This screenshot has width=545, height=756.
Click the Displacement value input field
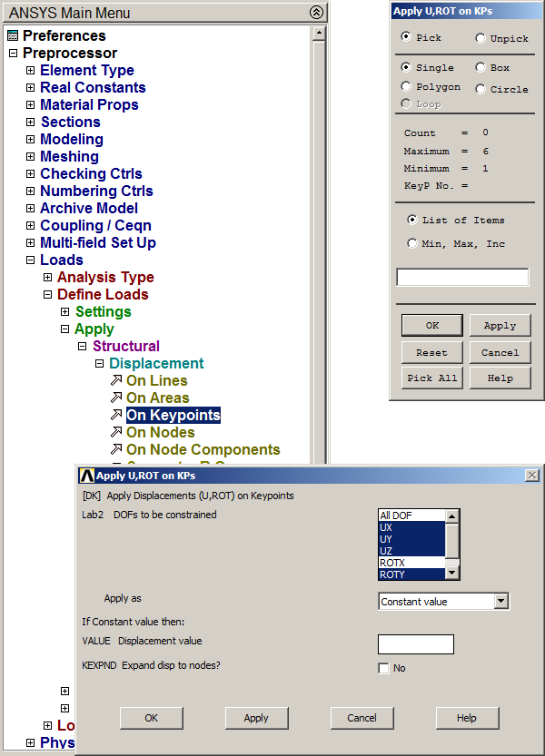coord(415,644)
